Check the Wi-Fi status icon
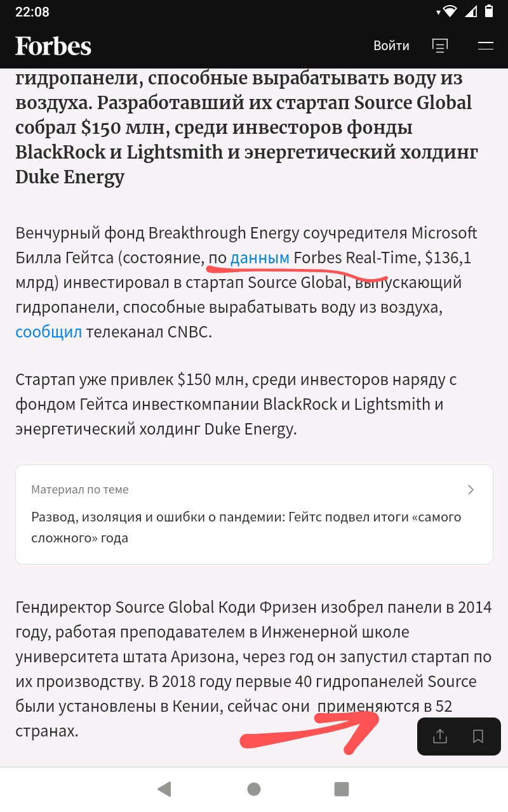508x812 pixels. tap(451, 11)
